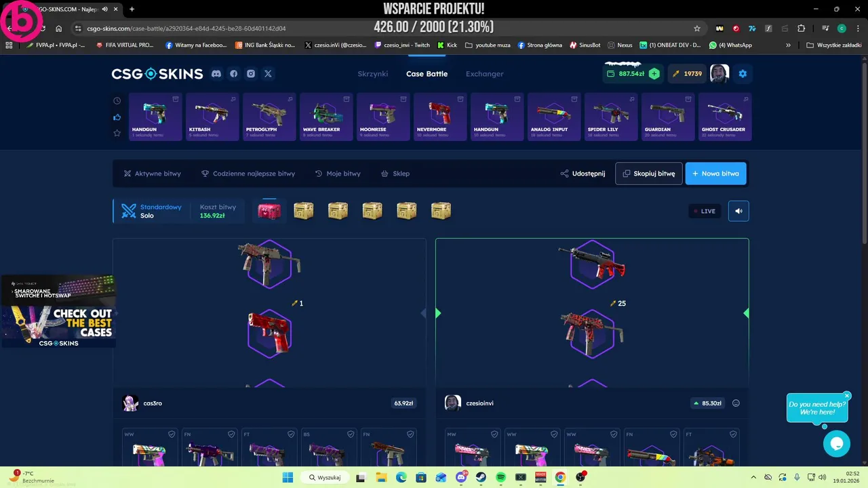The image size is (868, 488).
Task: Click Skopiuj bitwę button
Action: click(648, 174)
